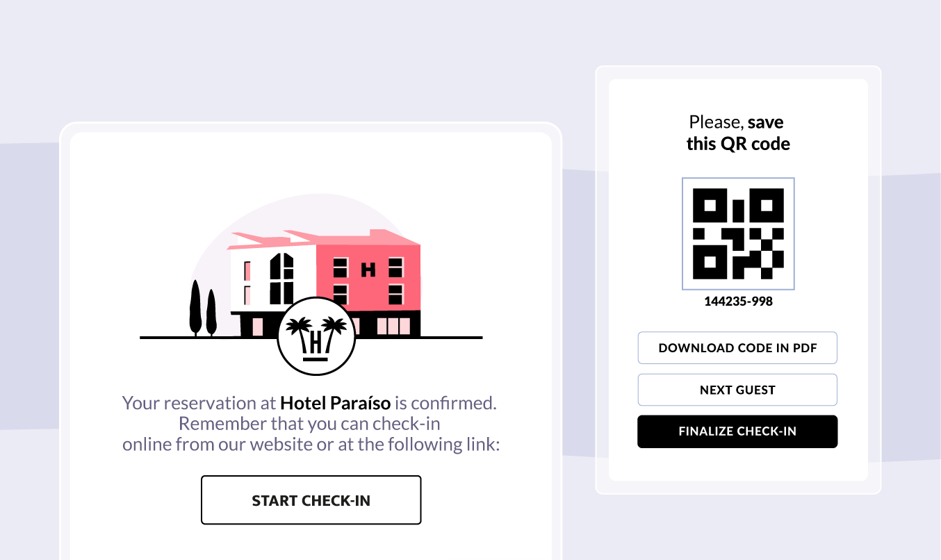The width and height of the screenshot is (941, 560).
Task: Select the NEXT GUEST button
Action: click(737, 390)
